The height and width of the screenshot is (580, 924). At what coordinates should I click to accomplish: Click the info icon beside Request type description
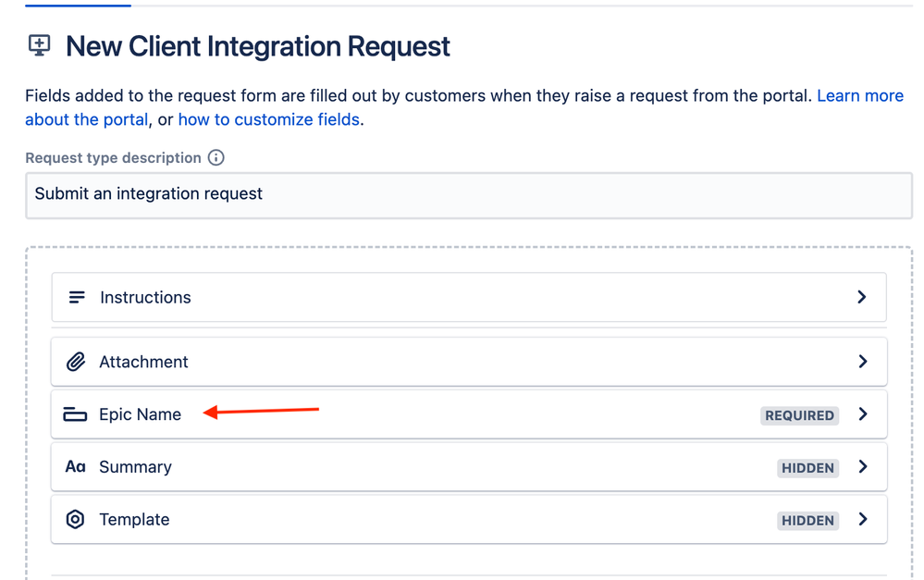(x=216, y=157)
